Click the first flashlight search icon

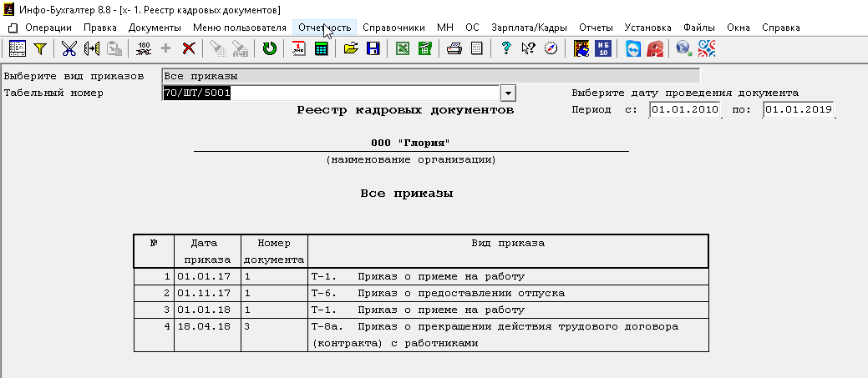tap(217, 48)
